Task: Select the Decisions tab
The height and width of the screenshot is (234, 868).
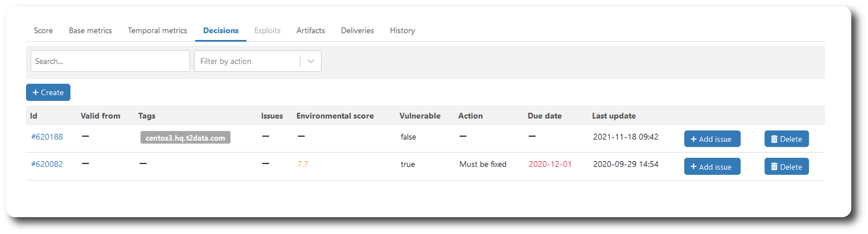Action: pyautogui.click(x=220, y=30)
